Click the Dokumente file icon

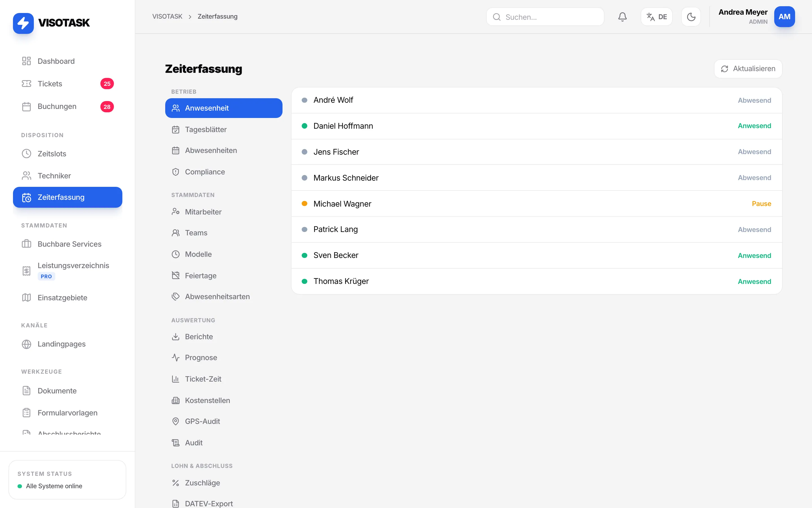coord(27,391)
